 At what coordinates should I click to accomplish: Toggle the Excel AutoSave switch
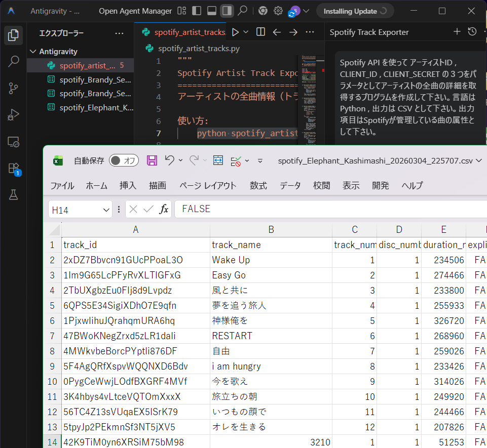(124, 160)
